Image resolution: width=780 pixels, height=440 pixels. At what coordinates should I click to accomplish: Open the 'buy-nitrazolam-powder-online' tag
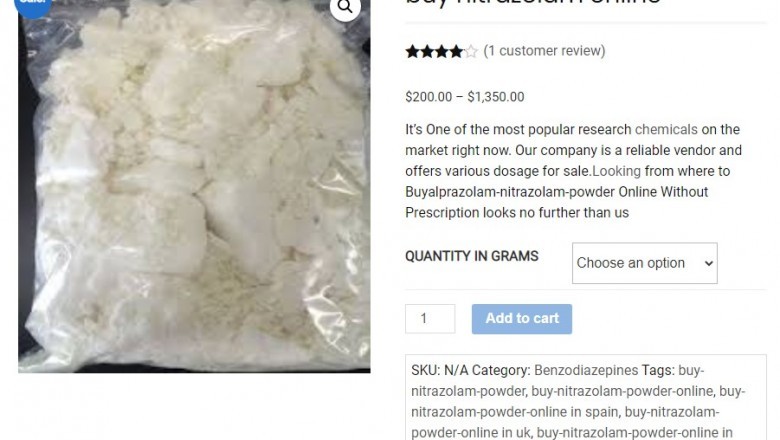tap(622, 391)
